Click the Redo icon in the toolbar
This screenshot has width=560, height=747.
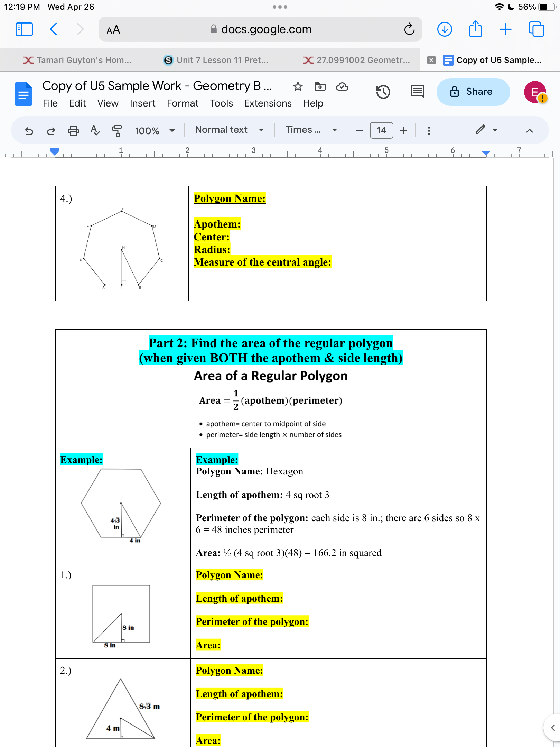click(x=50, y=130)
